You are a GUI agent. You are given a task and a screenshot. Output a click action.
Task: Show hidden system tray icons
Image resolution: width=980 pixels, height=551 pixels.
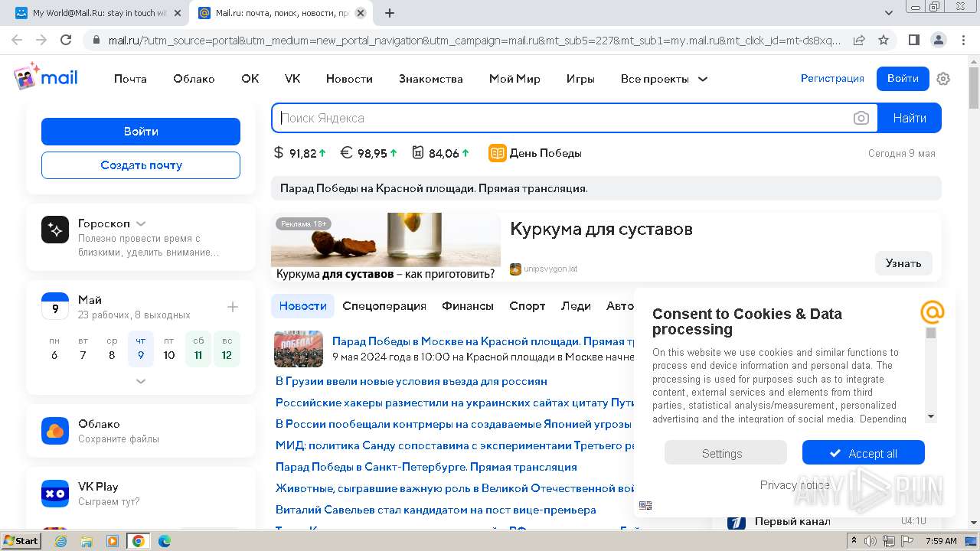(x=853, y=541)
